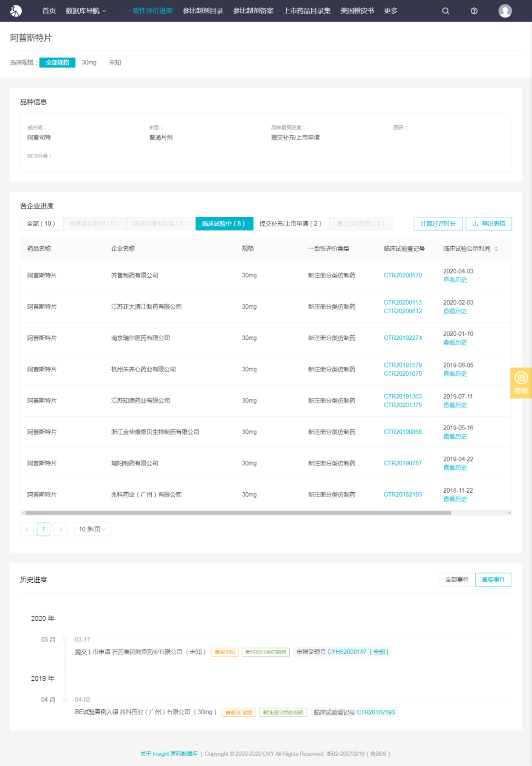Screen dimensions: 532x766
Task: Open trial link CTR20200113
Action: (403, 302)
